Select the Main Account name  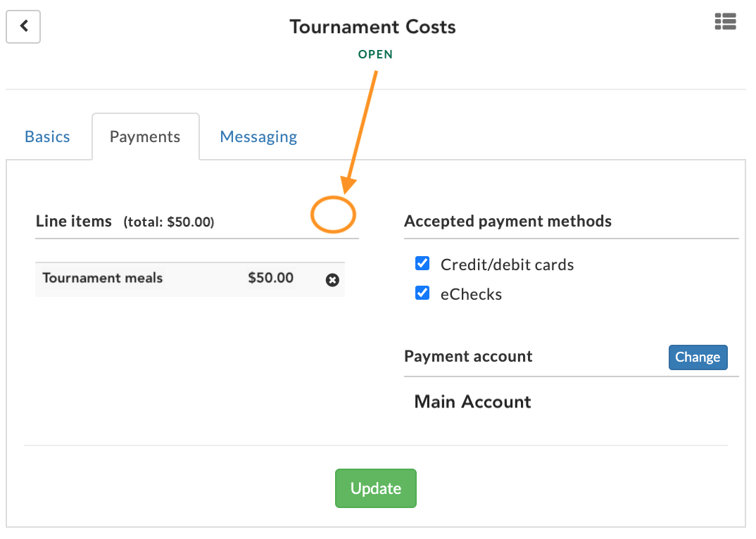[x=472, y=402]
